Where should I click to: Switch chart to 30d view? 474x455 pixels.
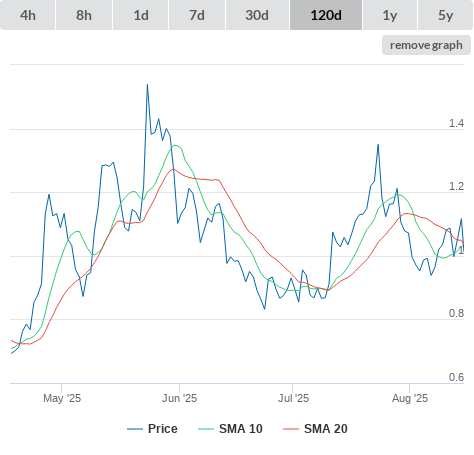click(257, 15)
